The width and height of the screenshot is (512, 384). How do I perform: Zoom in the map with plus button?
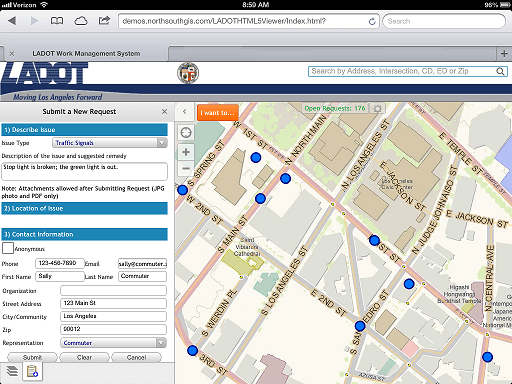(186, 152)
